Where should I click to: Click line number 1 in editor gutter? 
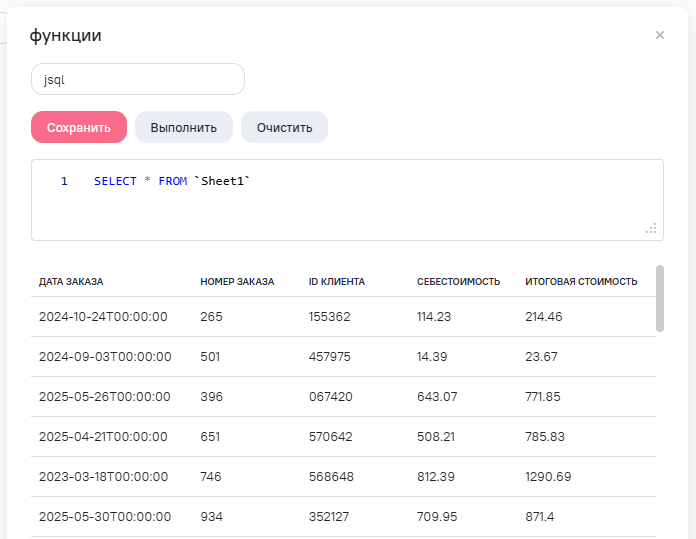[x=64, y=181]
